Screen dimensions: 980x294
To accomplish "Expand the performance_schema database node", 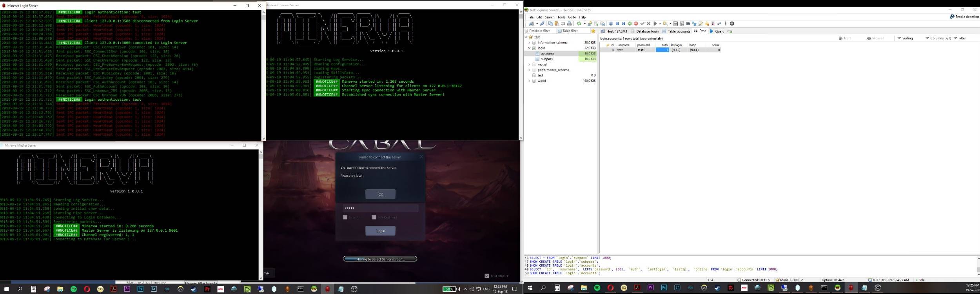I will click(529, 70).
